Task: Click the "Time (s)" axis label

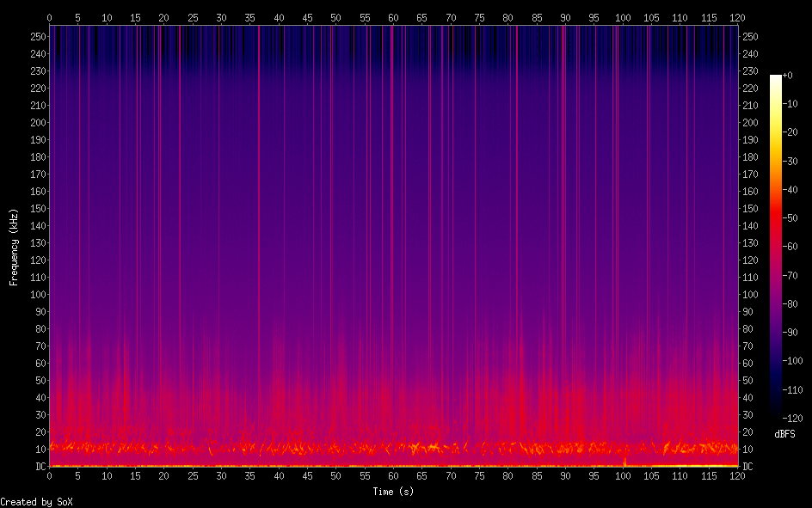Action: pos(393,492)
